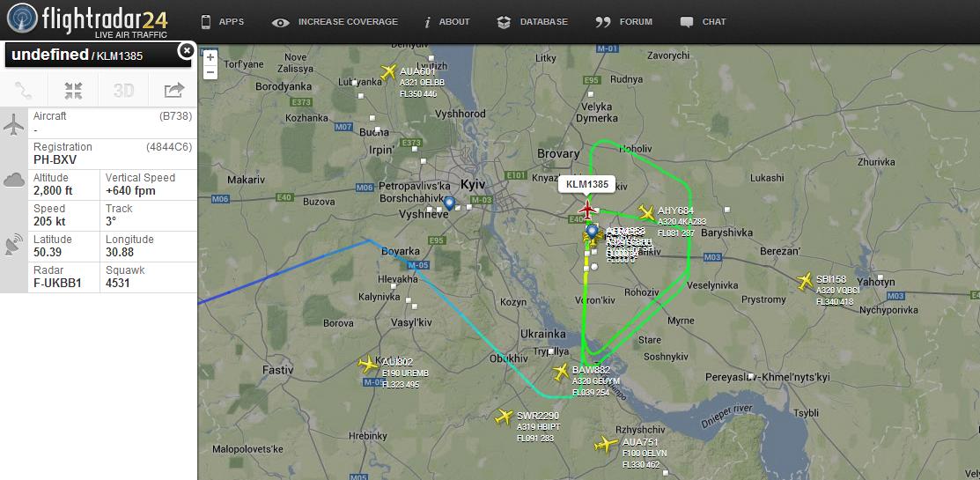Zoom in the map with plus button

coord(210,57)
